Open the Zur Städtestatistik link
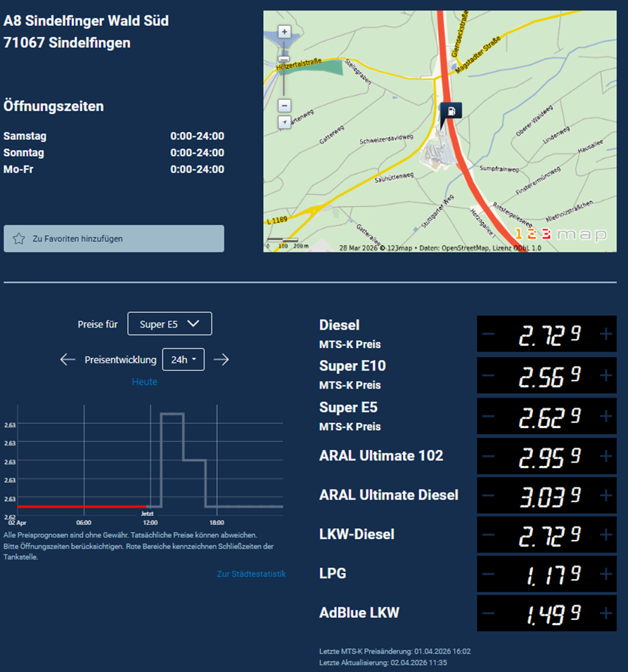The image size is (628, 672). (251, 574)
